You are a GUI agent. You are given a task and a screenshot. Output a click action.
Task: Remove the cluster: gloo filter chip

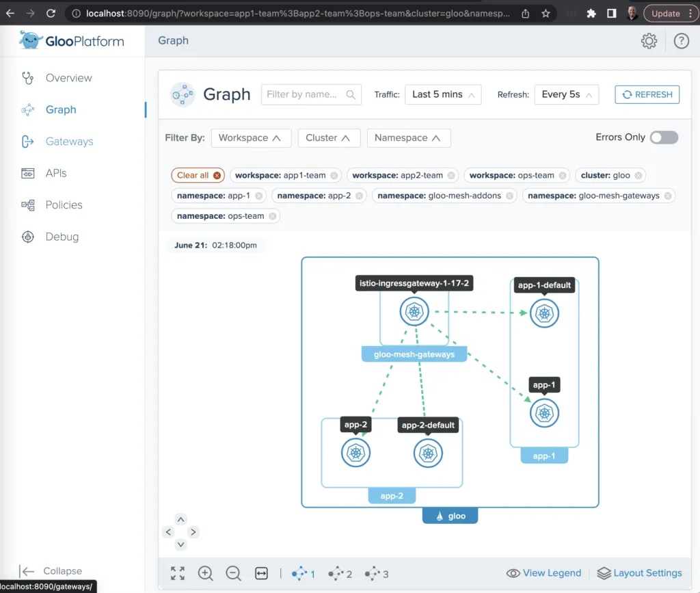(x=638, y=176)
